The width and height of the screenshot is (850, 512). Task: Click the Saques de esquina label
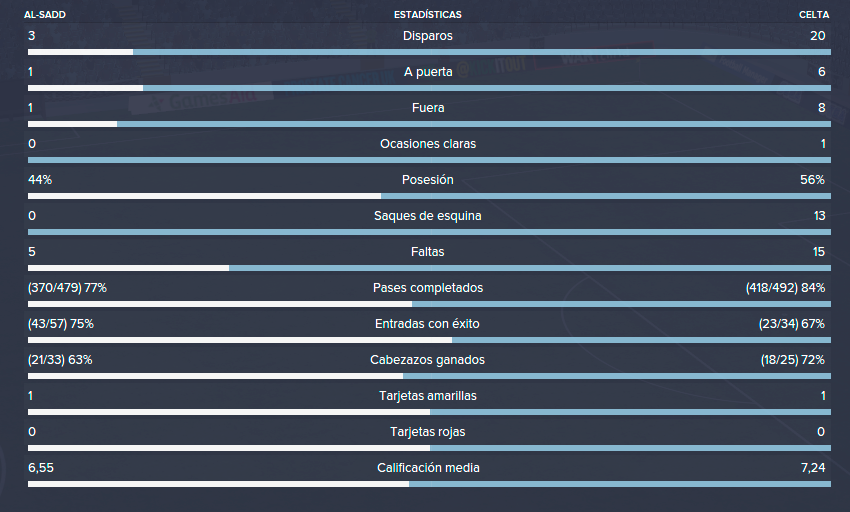428,216
